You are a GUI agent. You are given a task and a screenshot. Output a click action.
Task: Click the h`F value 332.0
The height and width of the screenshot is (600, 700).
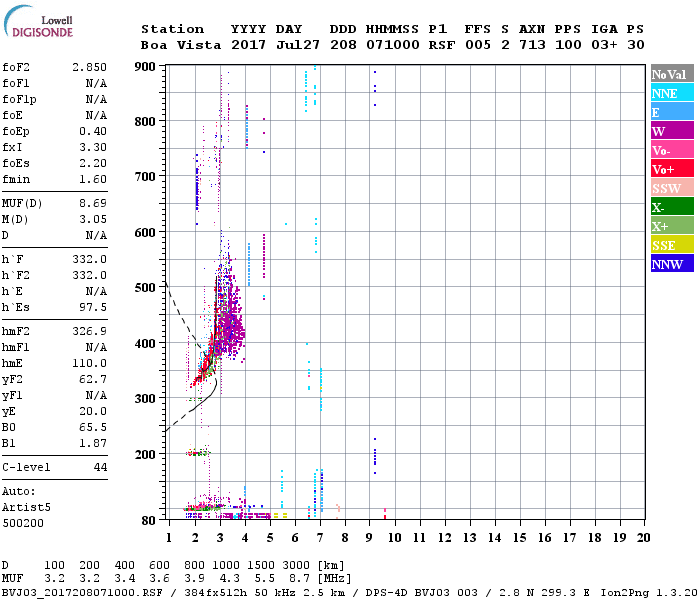click(89, 259)
